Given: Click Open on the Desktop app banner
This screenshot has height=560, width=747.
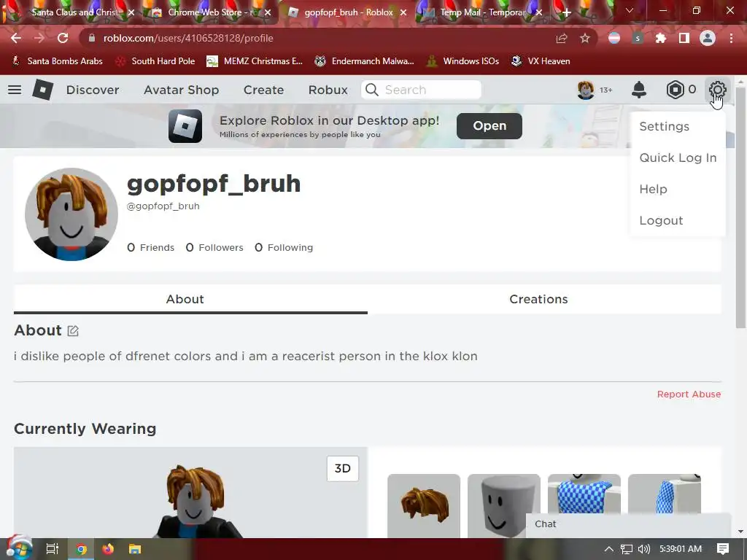Looking at the screenshot, I should 489,125.
